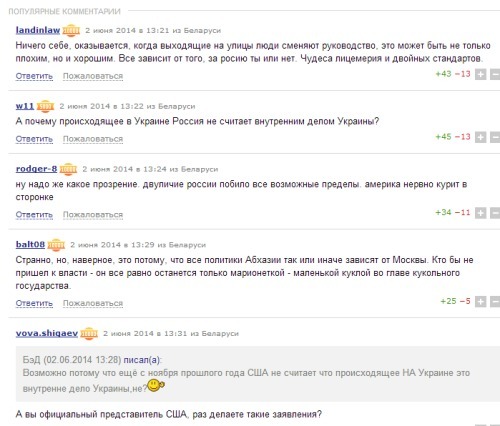The width and height of the screenshot is (500, 426).
Task: Open rodger-8's user profile
Action: tap(36, 169)
